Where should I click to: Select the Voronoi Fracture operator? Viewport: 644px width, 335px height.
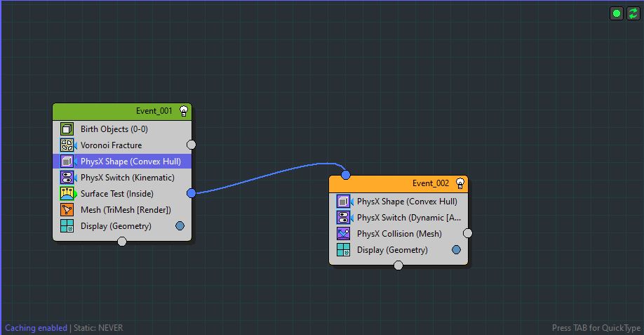[x=122, y=145]
